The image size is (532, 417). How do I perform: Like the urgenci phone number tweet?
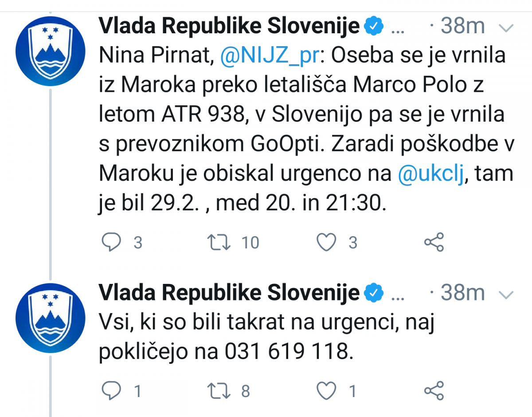coord(327,390)
